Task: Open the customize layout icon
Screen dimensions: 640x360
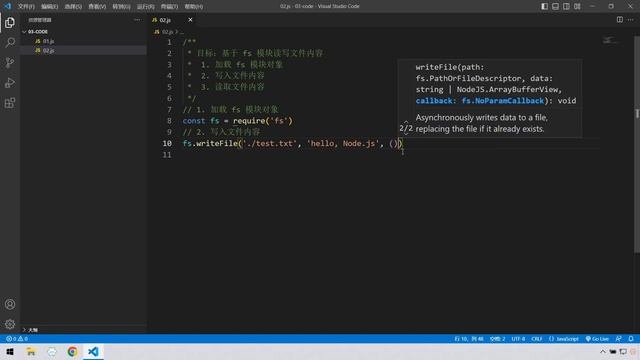Action: tap(577, 6)
